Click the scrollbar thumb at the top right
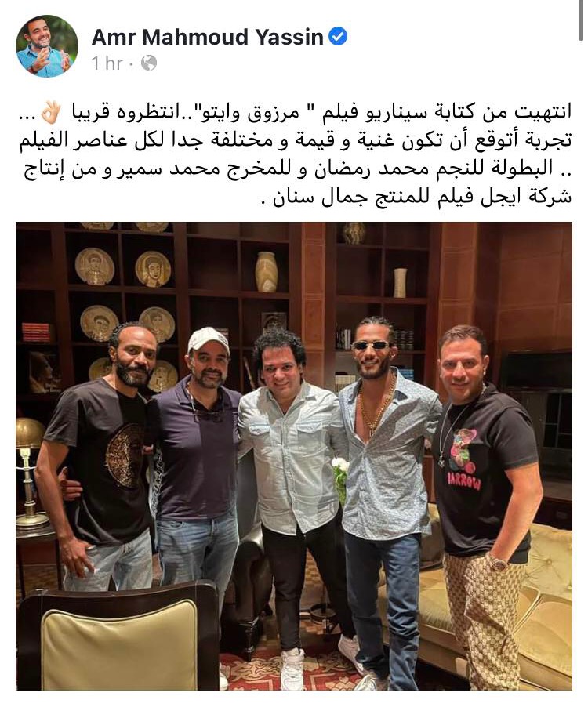Image resolution: width=588 pixels, height=707 pixels. coord(582,20)
